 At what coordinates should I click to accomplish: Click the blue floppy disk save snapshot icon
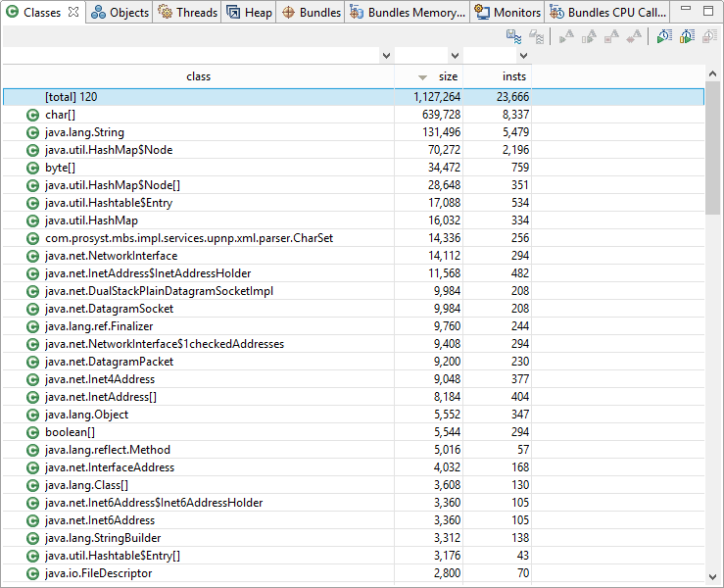[x=512, y=36]
